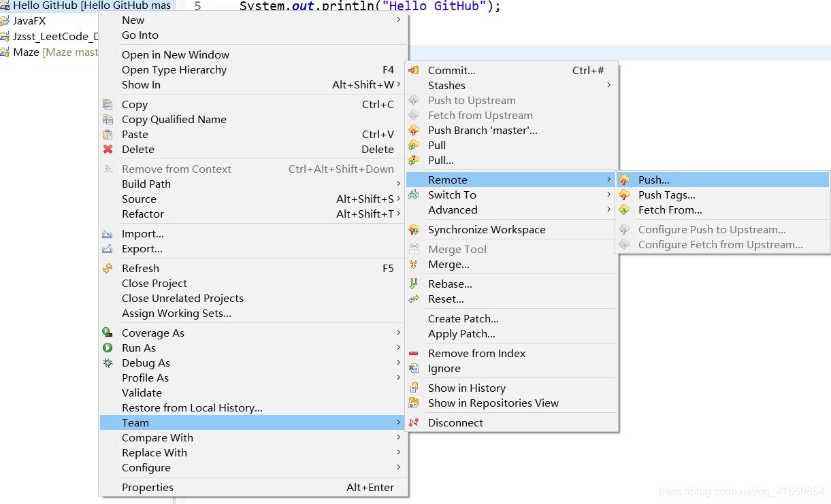
Task: Expand the New submenu arrow
Action: click(x=399, y=20)
